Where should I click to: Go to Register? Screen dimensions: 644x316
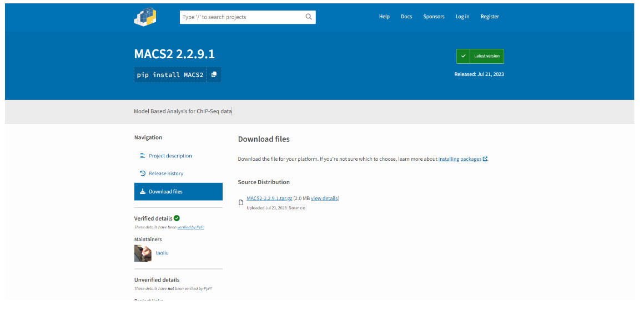490,17
